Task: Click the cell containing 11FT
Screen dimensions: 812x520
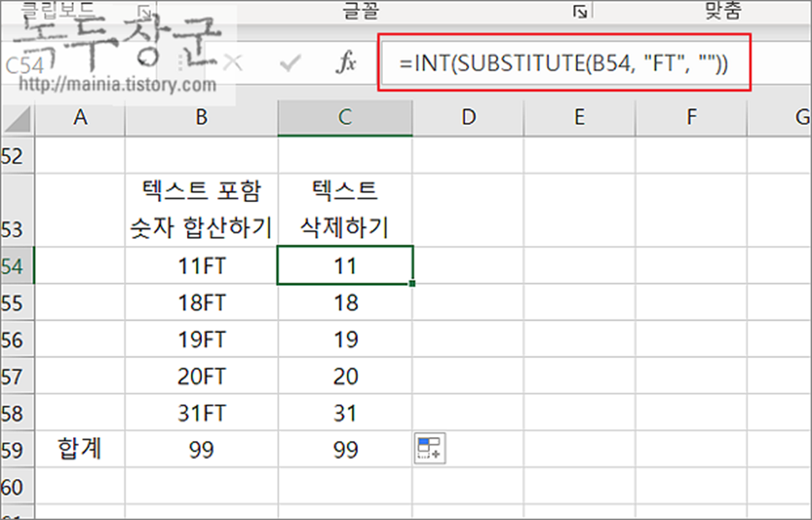Action: click(201, 266)
